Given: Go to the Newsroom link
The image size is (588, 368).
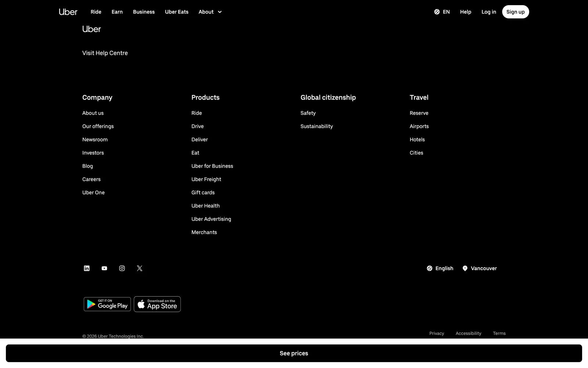Looking at the screenshot, I should point(95,139).
